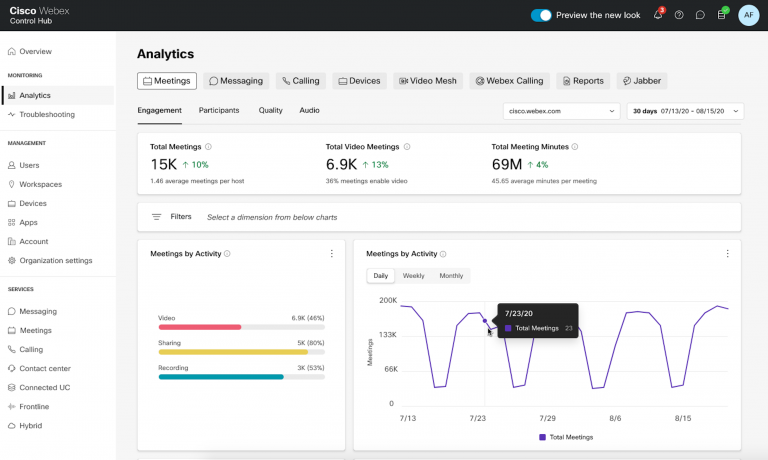Click the Hybrid cloud icon in sidebar
The height and width of the screenshot is (460, 768).
pos(12,426)
